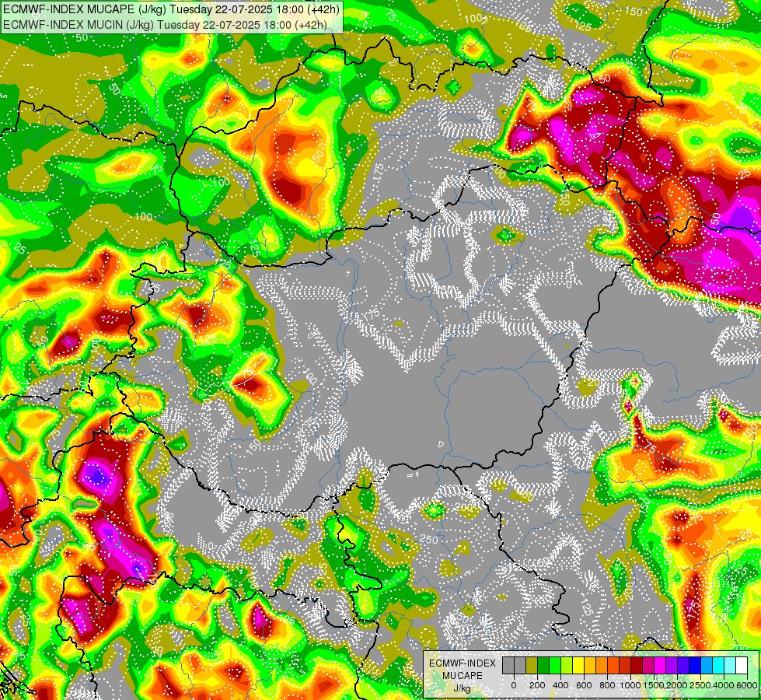
Task: Click the MUCAPE forecast title line
Action: coord(171,9)
